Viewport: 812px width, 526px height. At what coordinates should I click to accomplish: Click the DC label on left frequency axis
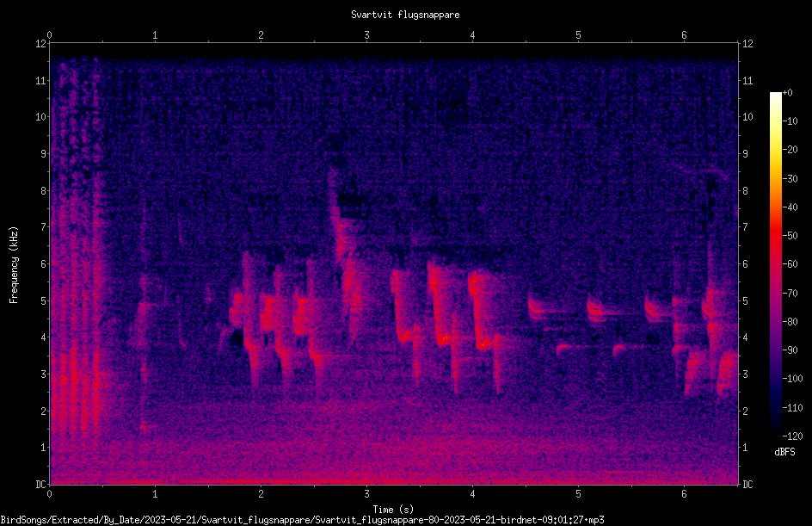coord(40,484)
